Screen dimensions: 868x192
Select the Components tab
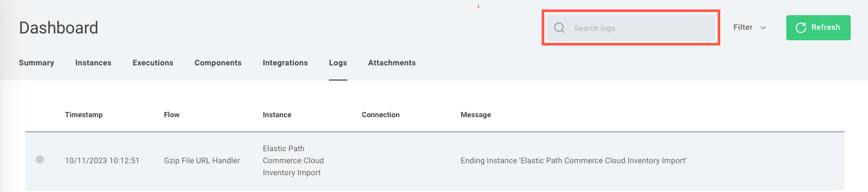click(x=218, y=63)
